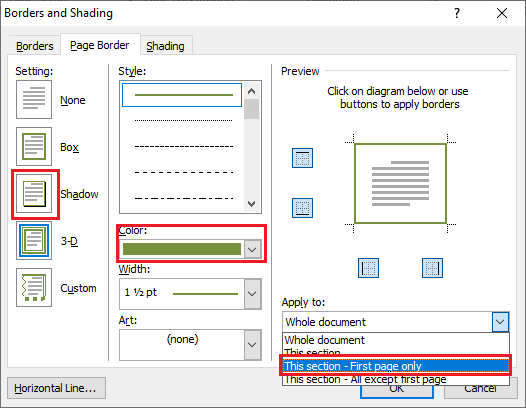Select the None border setting icon
The image size is (526, 408).
pos(34,99)
